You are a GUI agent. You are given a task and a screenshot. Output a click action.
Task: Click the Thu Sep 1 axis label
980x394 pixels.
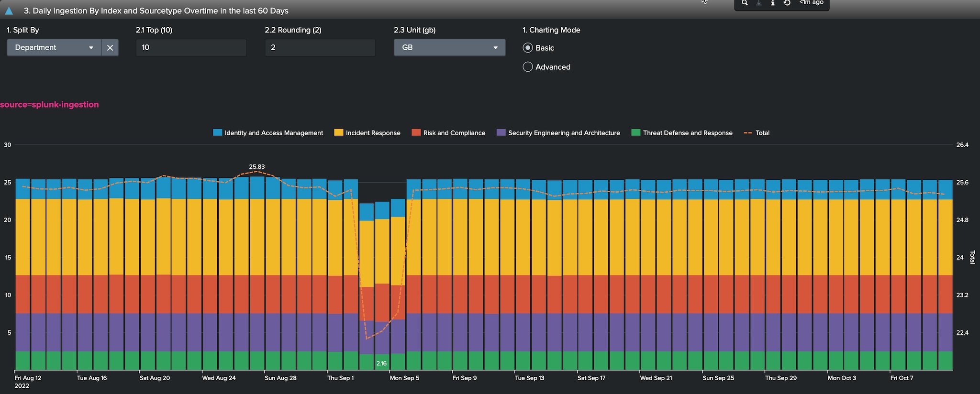click(341, 378)
